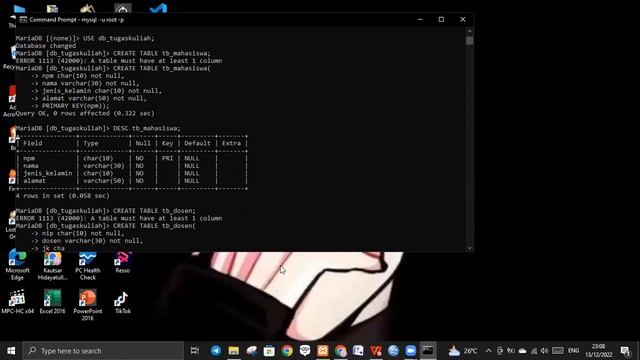This screenshot has height=360, width=640.
Task: Open network status icon in system tray
Action: [534, 351]
